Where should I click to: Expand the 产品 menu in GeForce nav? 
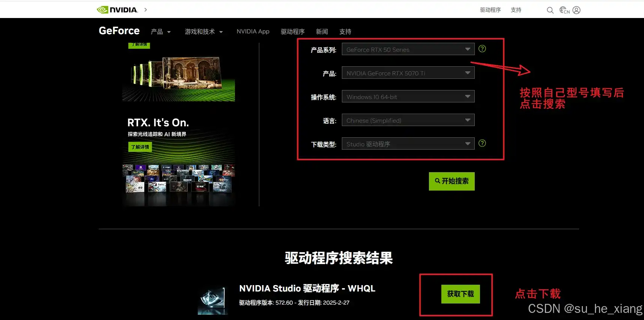click(161, 32)
